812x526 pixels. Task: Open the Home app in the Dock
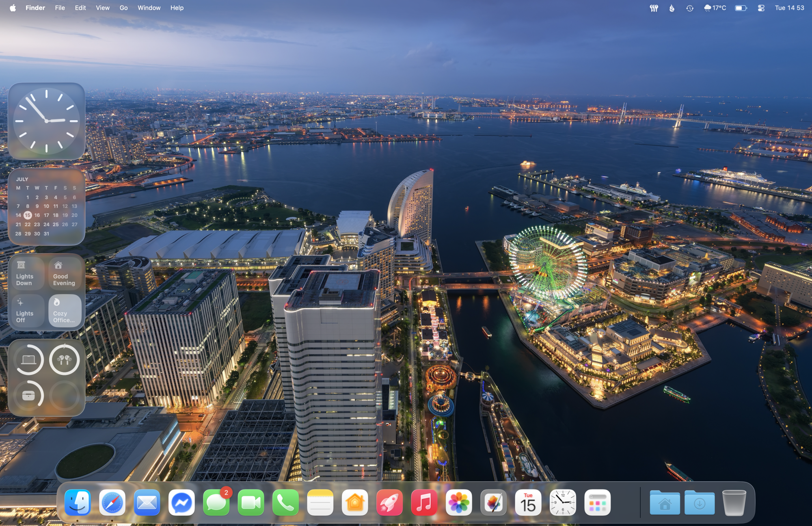tap(355, 502)
